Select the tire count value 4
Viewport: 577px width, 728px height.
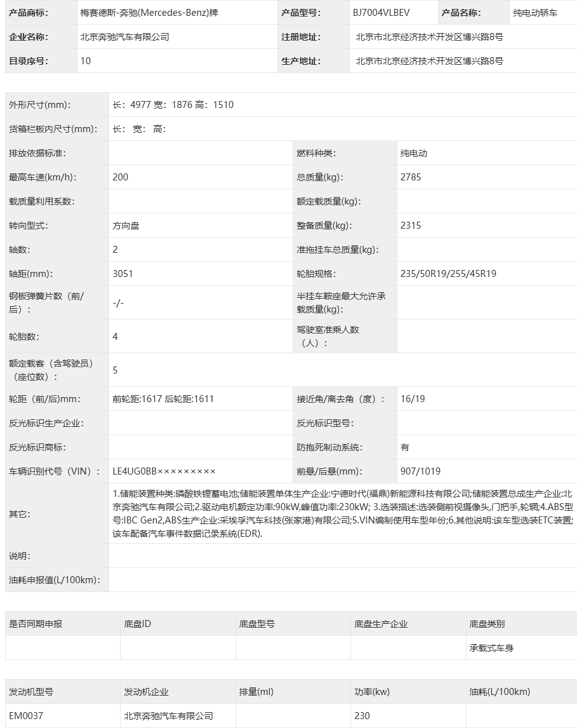(115, 336)
